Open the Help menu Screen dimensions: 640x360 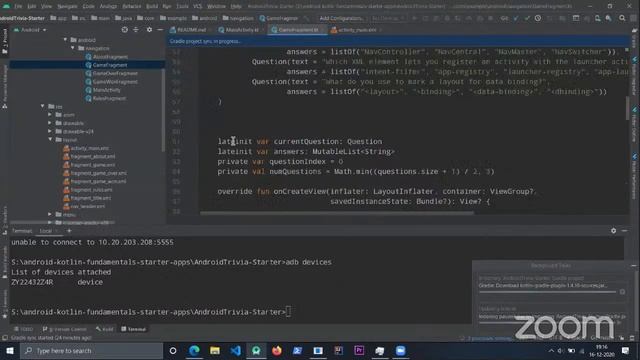click(x=236, y=7)
